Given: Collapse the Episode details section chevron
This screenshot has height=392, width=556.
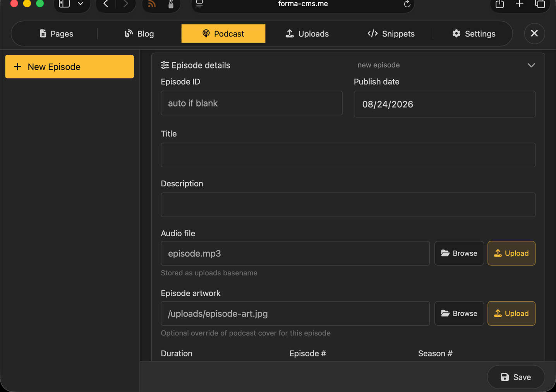Looking at the screenshot, I should pyautogui.click(x=531, y=65).
